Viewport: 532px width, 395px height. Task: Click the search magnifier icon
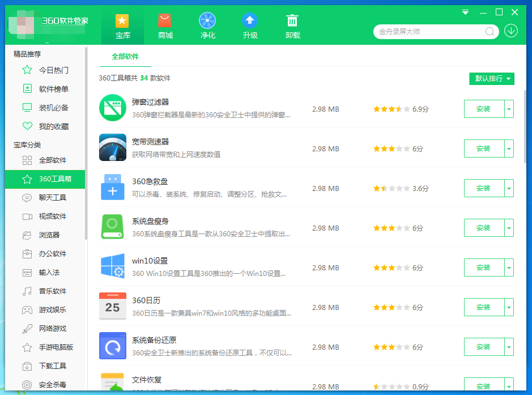point(490,32)
